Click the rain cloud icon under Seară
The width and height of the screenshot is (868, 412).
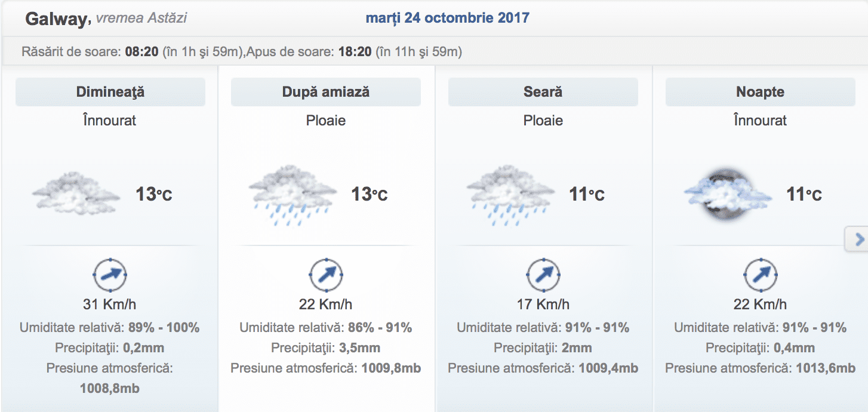509,195
